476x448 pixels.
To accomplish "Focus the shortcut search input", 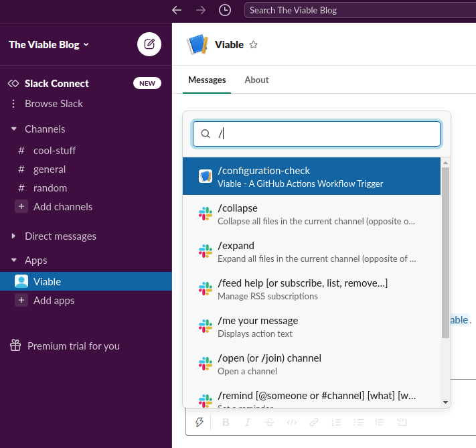I will click(x=316, y=134).
